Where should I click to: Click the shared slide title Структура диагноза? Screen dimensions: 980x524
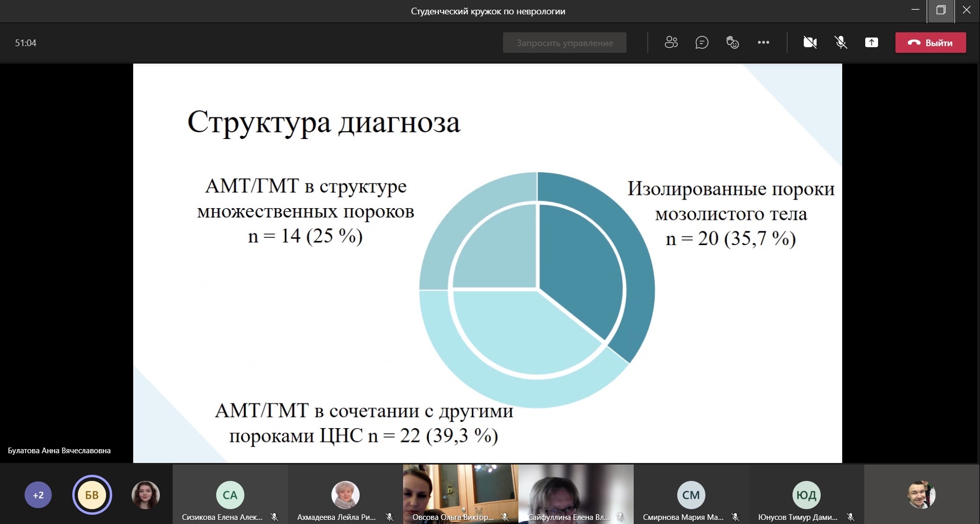[x=324, y=123]
